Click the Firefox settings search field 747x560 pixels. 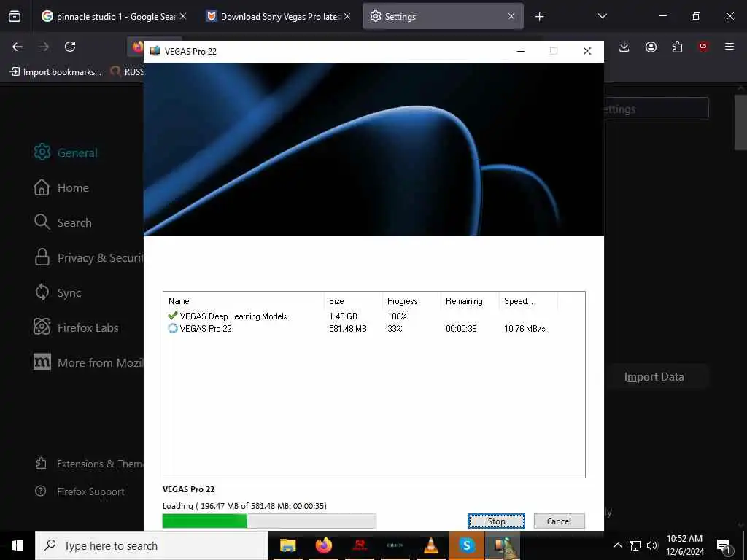(657, 109)
